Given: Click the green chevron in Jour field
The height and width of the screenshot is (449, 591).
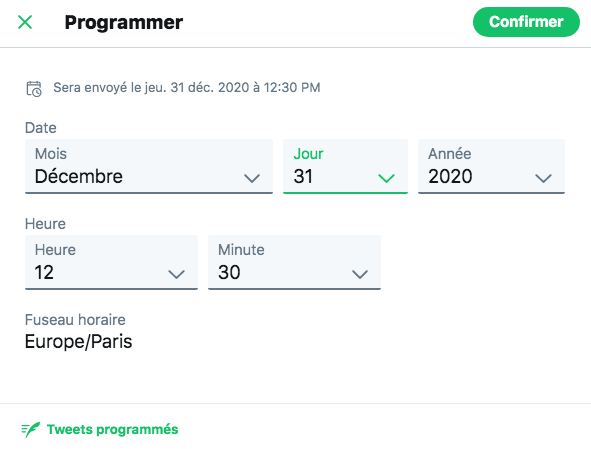Looking at the screenshot, I should point(386,178).
